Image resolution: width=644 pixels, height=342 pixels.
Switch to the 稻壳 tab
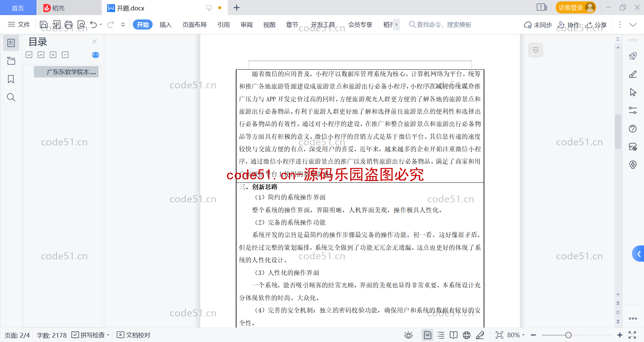pyautogui.click(x=69, y=8)
